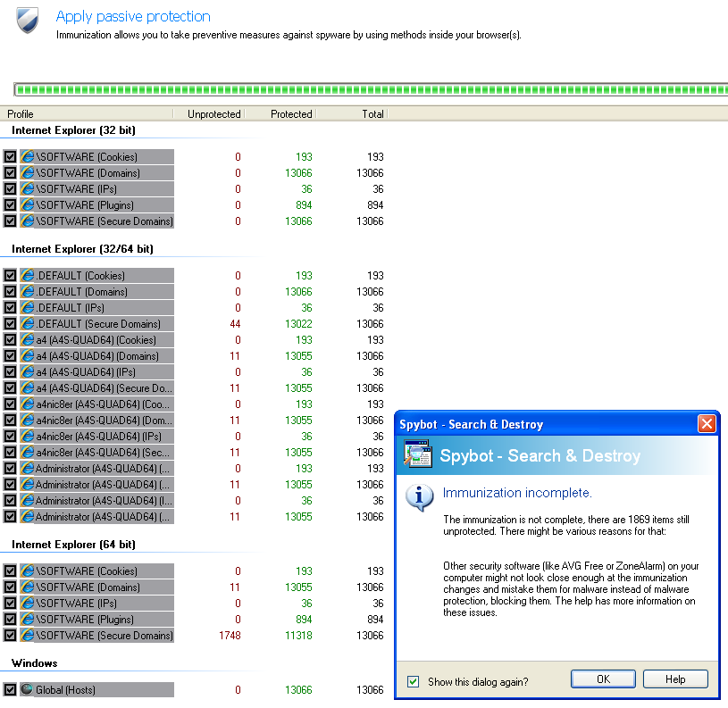The image size is (728, 708).
Task: Click the IE icon on \SOFTWARE (IPs) under 32 bit
Action: 28,189
